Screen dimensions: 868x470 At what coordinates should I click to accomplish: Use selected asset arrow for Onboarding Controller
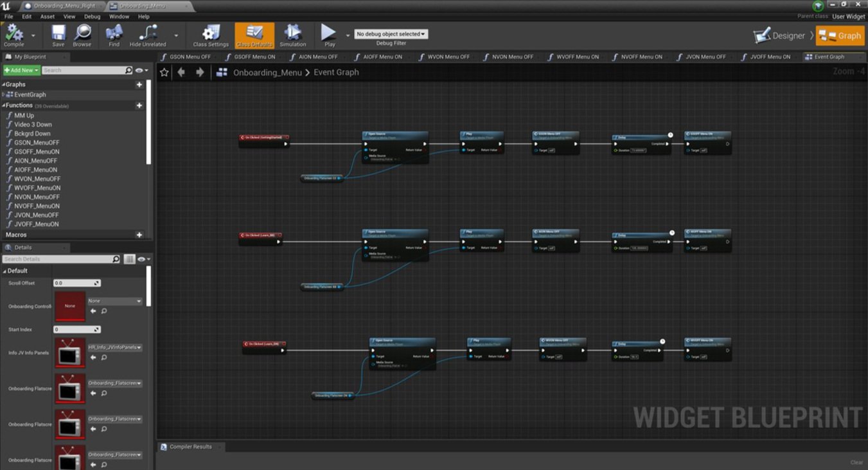point(93,311)
